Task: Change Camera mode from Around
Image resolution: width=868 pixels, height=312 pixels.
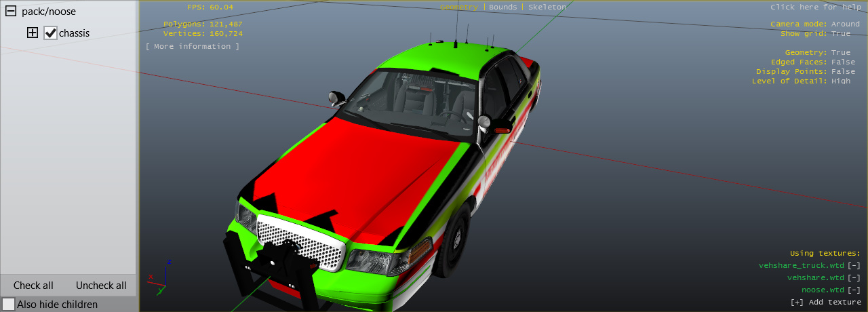Action: tap(845, 24)
